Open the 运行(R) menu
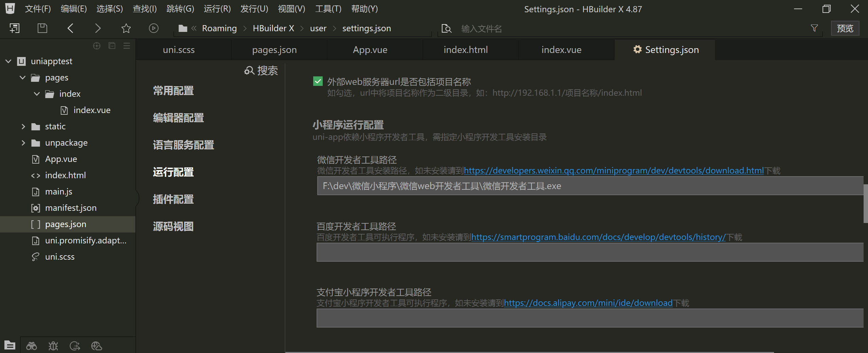 point(217,9)
